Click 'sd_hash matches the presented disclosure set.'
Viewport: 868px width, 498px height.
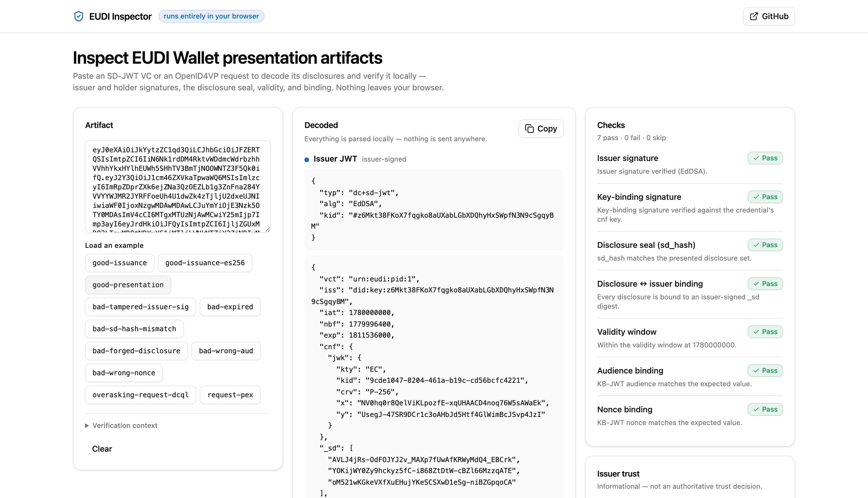click(674, 258)
